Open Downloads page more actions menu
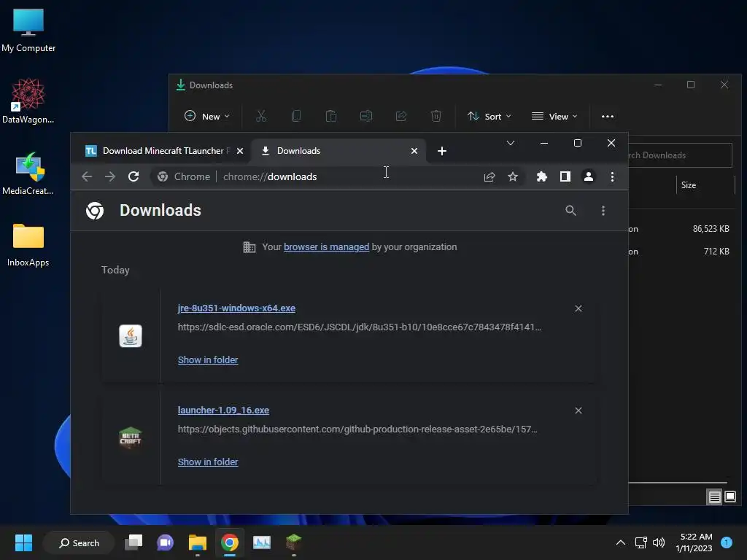The image size is (747, 560). 603,211
